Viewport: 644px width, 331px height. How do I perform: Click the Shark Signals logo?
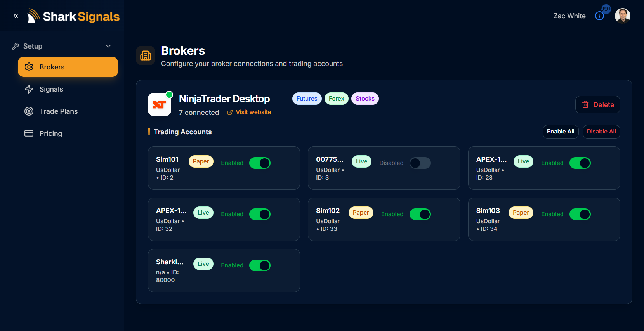pos(73,16)
